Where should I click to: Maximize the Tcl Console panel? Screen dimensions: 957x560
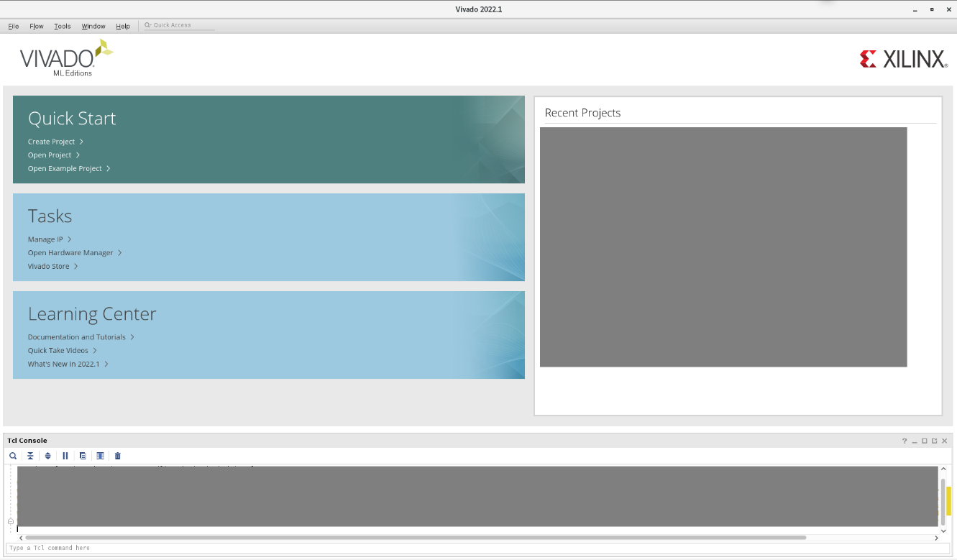click(x=925, y=441)
